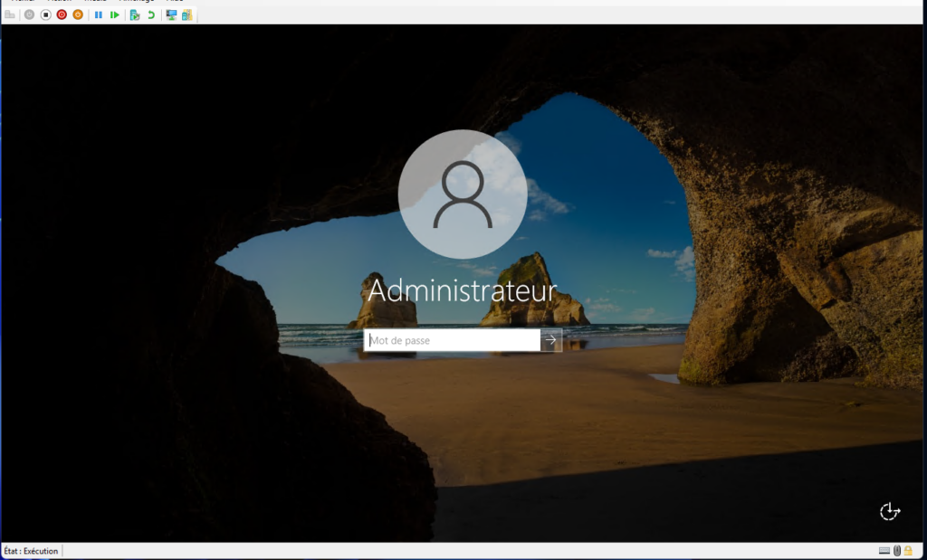Click the last toolbar icon with yellow server
The width and height of the screenshot is (927, 560).
tap(186, 14)
